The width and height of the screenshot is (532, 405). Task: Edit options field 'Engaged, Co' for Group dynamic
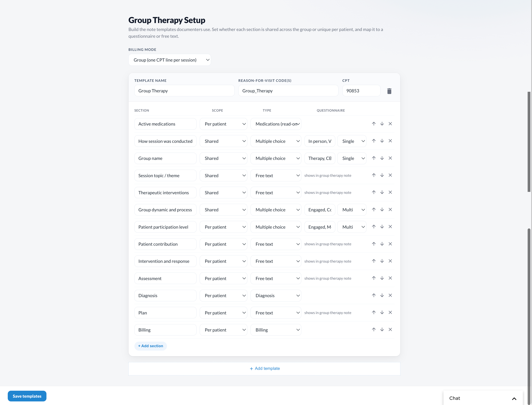(x=320, y=210)
